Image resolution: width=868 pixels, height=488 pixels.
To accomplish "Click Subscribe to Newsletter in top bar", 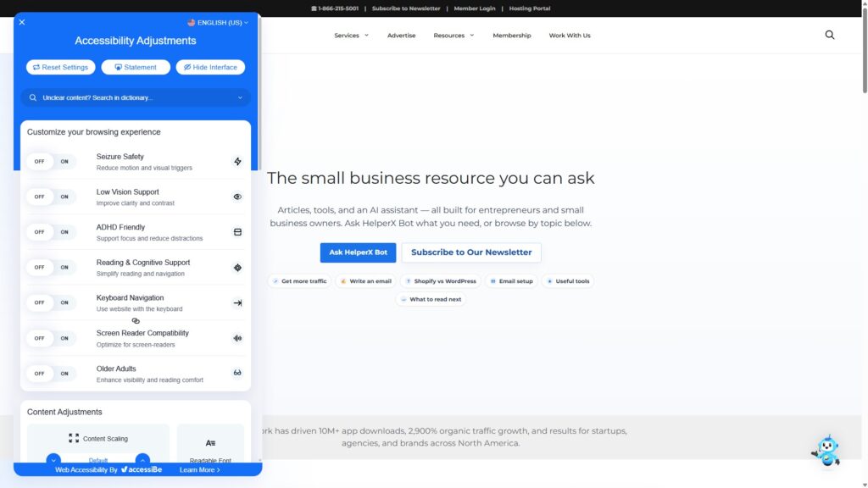I will pyautogui.click(x=406, y=8).
